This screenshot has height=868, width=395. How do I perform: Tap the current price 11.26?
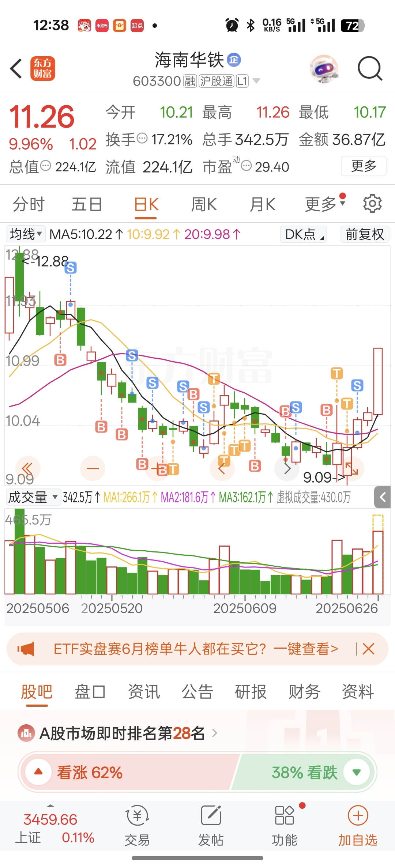(x=42, y=117)
